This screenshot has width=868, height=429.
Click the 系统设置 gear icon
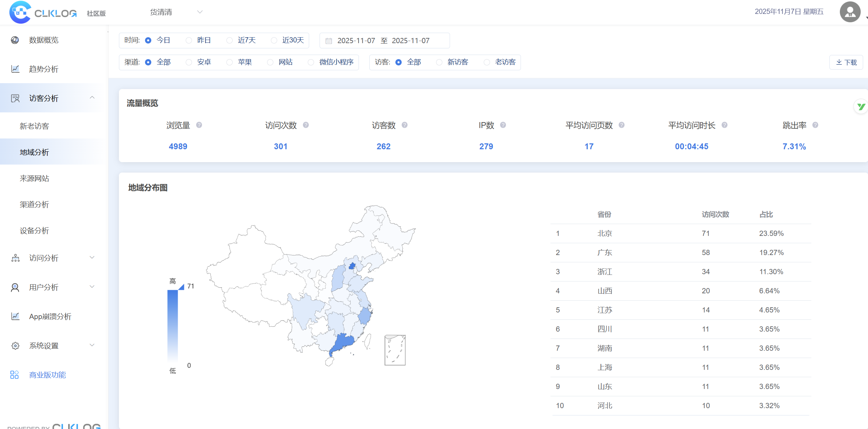[15, 345]
